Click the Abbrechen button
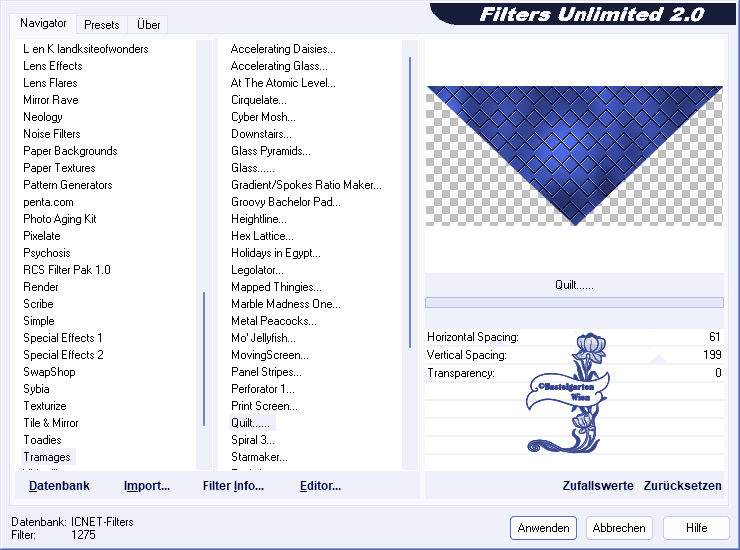This screenshot has width=740, height=550. pyautogui.click(x=619, y=528)
